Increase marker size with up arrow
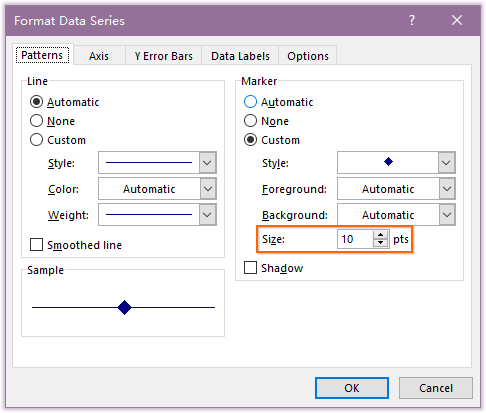 point(380,235)
